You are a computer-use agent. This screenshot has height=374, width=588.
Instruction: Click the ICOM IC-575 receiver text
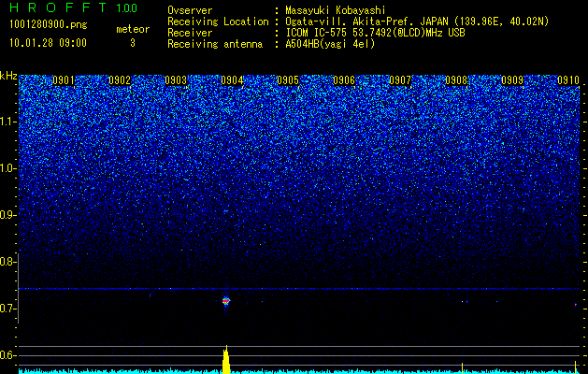375,33
